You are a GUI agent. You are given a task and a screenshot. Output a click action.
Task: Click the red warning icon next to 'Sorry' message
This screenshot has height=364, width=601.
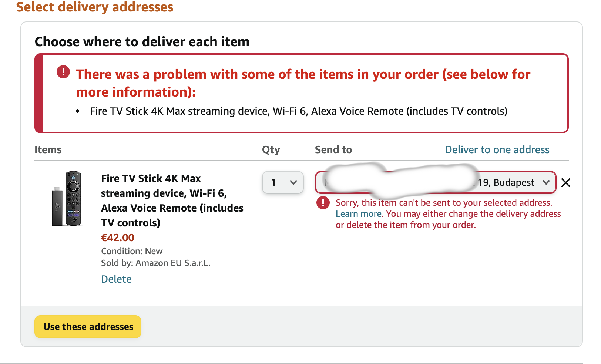pos(323,203)
